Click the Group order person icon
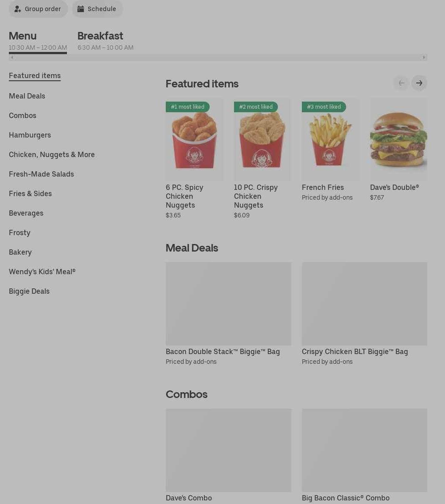Image resolution: width=445 pixels, height=504 pixels. (18, 9)
